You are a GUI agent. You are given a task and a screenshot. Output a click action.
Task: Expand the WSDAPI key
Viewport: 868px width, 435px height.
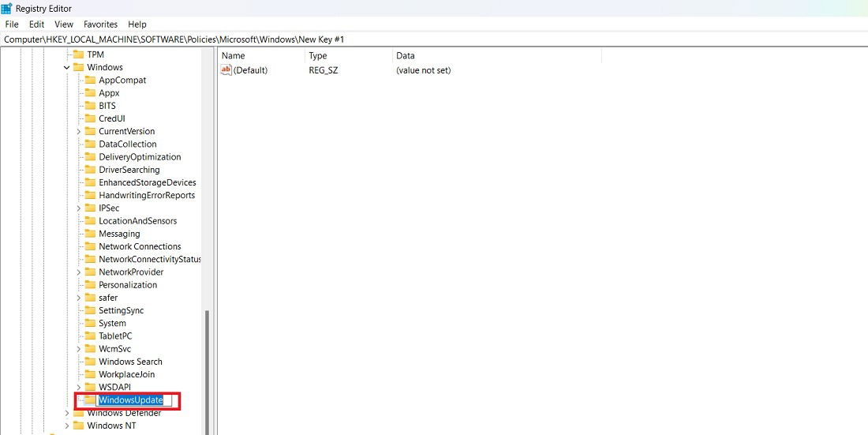click(78, 387)
